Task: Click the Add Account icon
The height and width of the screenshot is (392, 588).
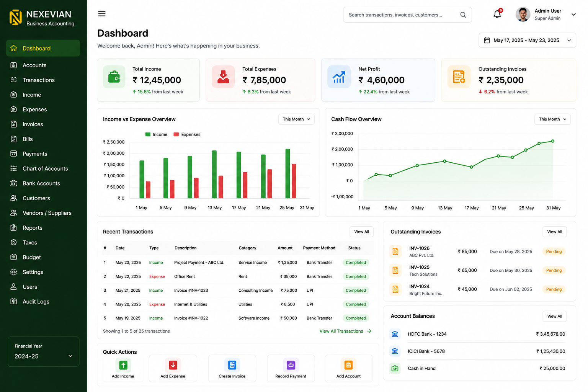Action: 348,365
